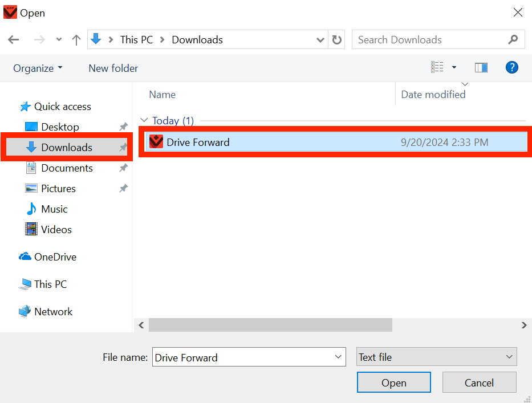Expand the file name history dropdown
532x403 pixels.
(x=337, y=357)
